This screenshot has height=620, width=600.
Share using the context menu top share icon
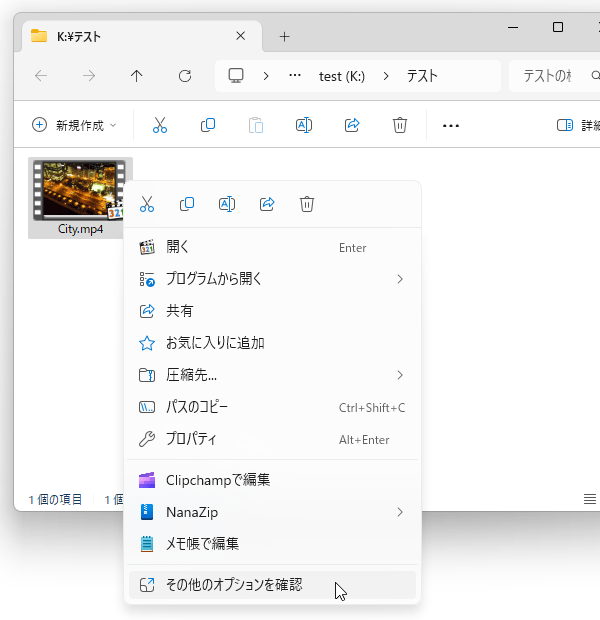(x=267, y=204)
